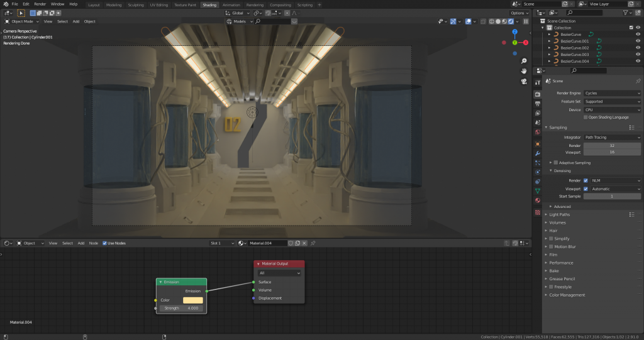Viewport: 644px width, 340px height.
Task: Pause viewport rendering with pause icon
Action: (x=526, y=21)
